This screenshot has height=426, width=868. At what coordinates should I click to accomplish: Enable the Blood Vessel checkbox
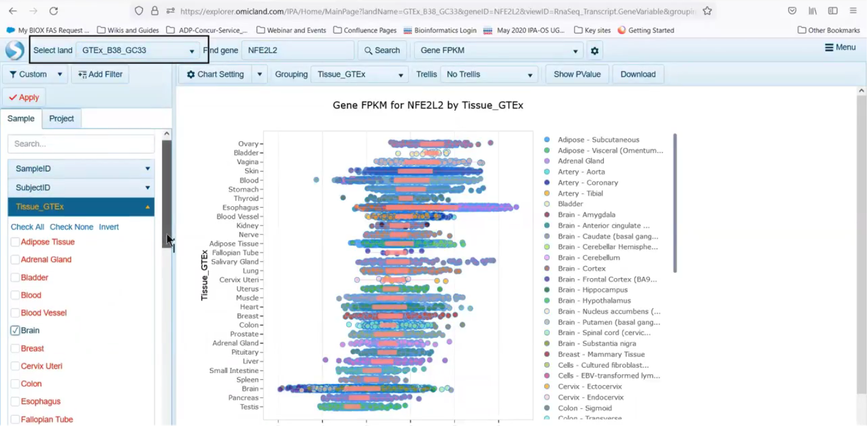coord(15,313)
